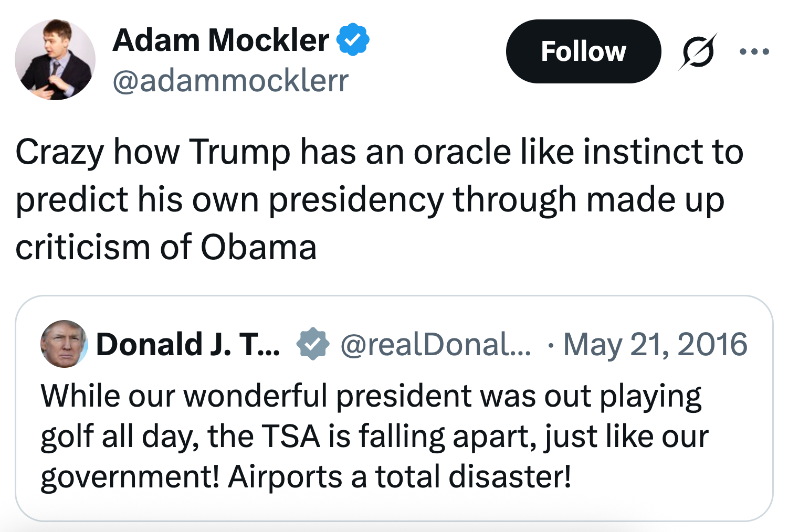The height and width of the screenshot is (532, 799).
Task: Click the word "TSA" in quoted tweet
Action: pos(290,436)
